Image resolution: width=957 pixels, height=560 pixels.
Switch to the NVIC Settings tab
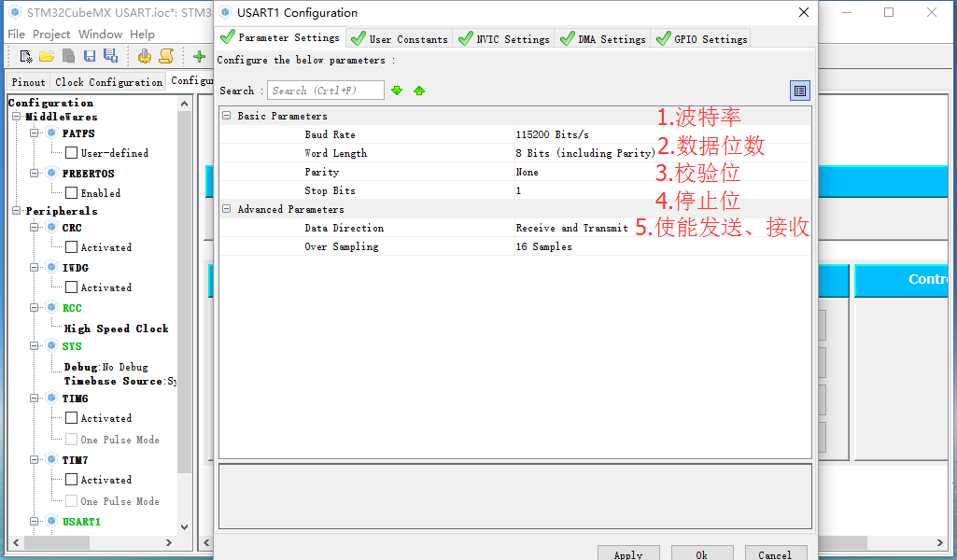[503, 39]
